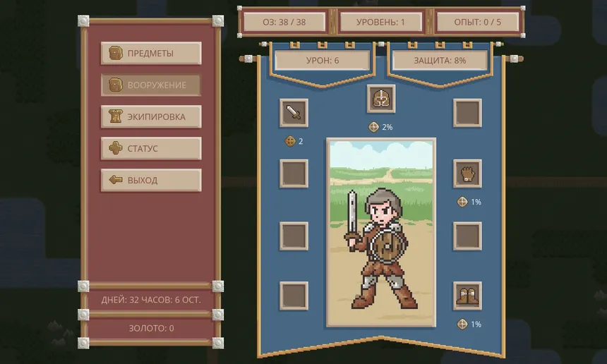Screen dimensions: 607x364
Task: Select the empty slot left of the boots
Action: click(294, 296)
